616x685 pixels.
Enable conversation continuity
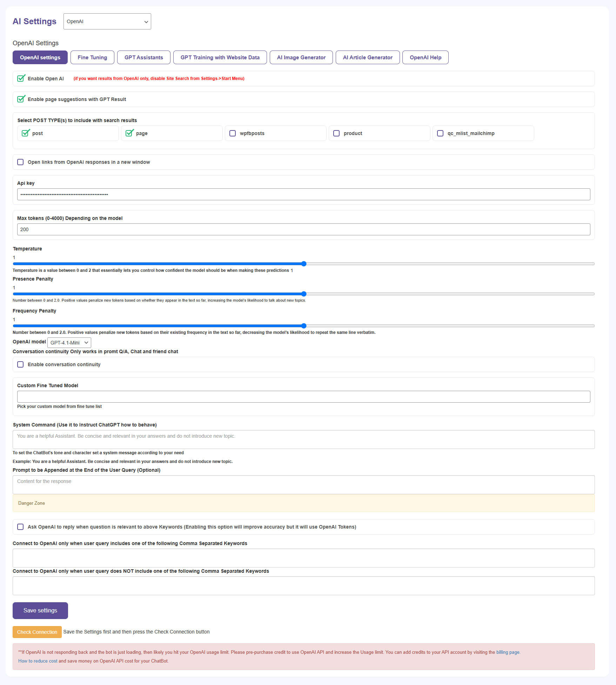point(20,364)
